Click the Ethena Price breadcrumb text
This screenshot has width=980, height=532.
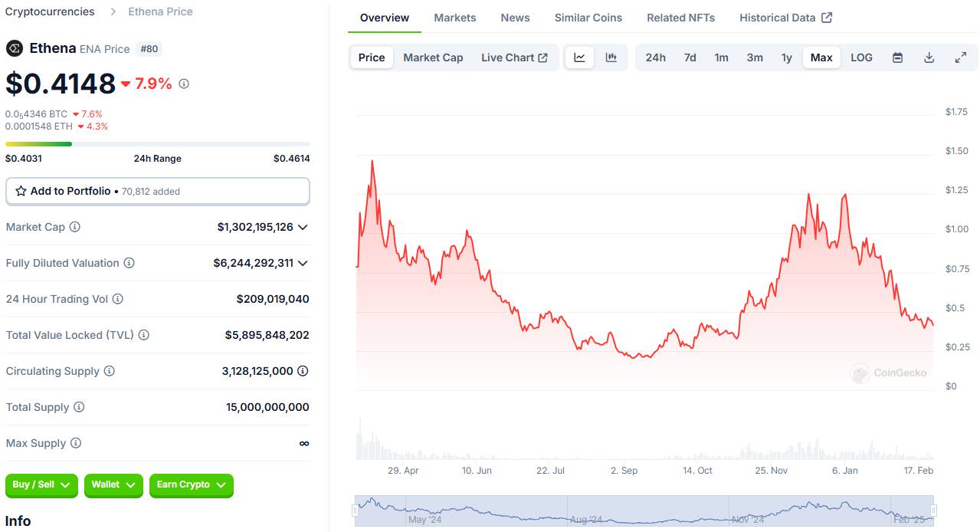161,11
